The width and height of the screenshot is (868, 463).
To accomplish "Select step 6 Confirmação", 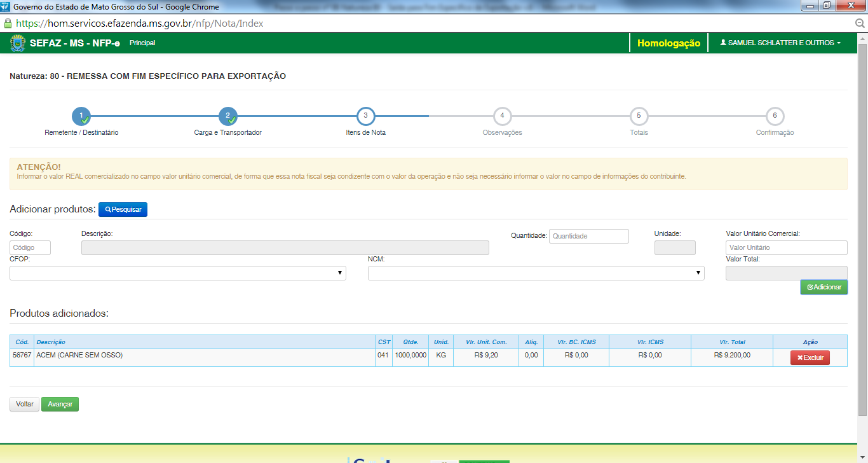I will pos(775,116).
